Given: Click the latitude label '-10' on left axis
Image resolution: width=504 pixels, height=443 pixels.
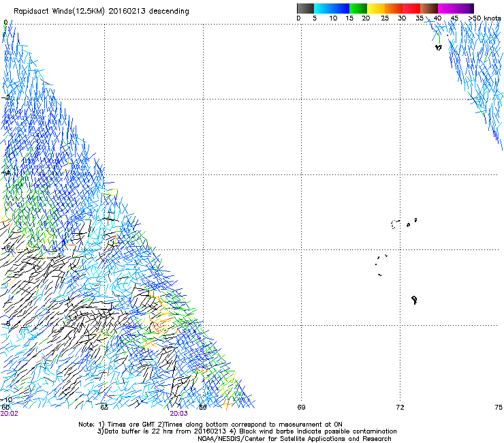Looking at the screenshot, I should [6, 400].
